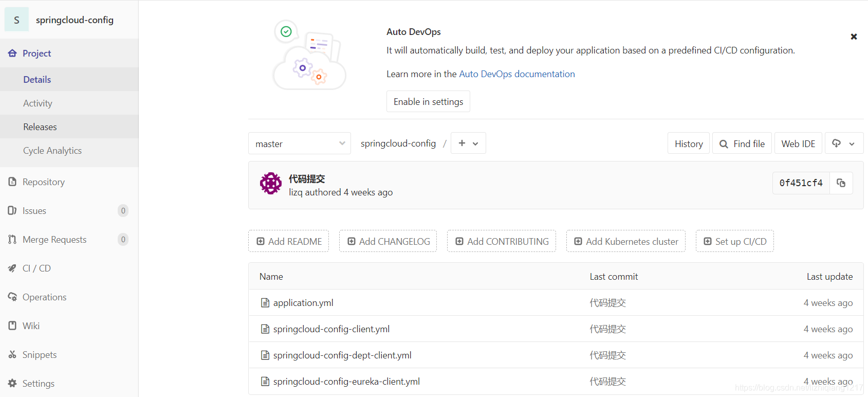Click the CI / CD rocket icon
868x397 pixels.
(12, 268)
